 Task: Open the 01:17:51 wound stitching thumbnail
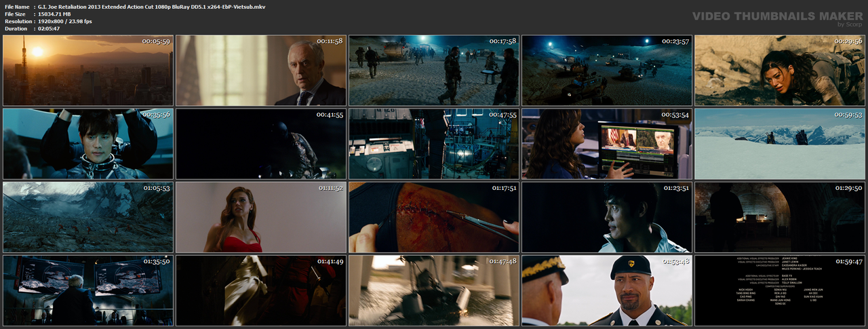click(x=434, y=216)
